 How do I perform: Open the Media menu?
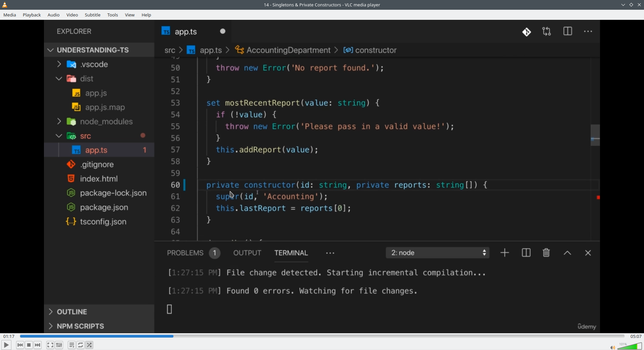point(10,15)
